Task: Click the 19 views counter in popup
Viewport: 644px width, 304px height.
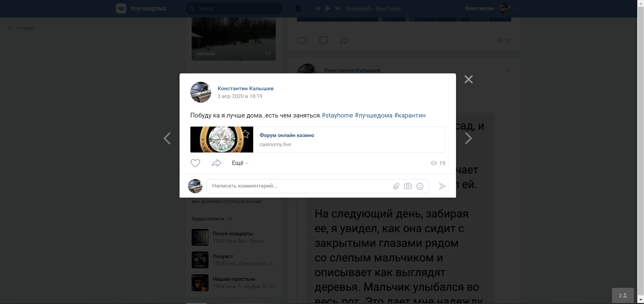Action: [438, 163]
